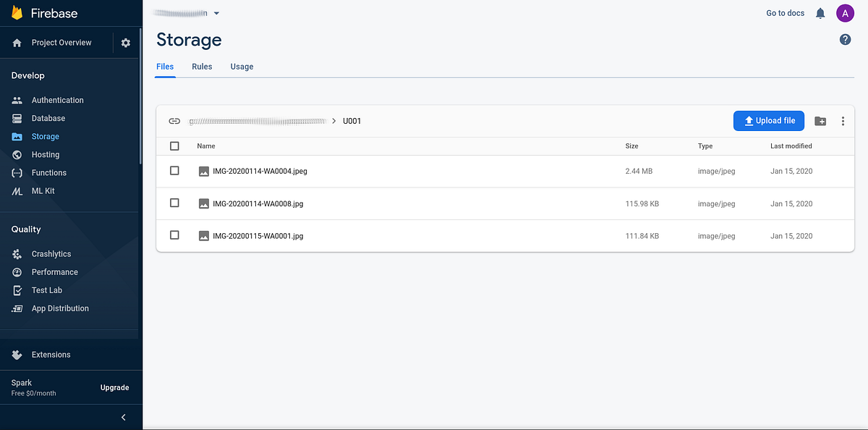This screenshot has height=430, width=868.
Task: Navigate to the Database section
Action: (x=47, y=118)
